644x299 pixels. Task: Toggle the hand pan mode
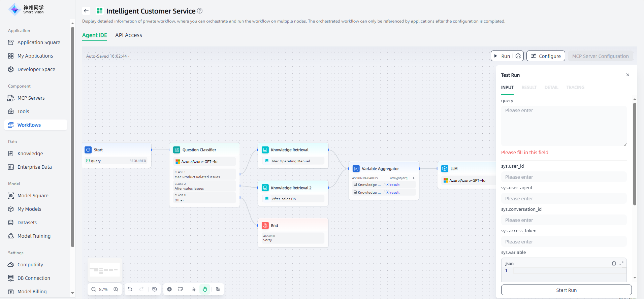[205, 289]
